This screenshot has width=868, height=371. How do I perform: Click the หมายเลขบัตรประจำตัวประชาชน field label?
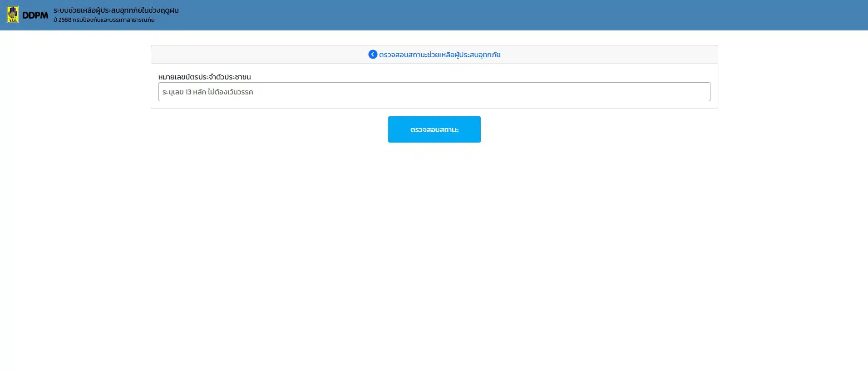coord(204,77)
